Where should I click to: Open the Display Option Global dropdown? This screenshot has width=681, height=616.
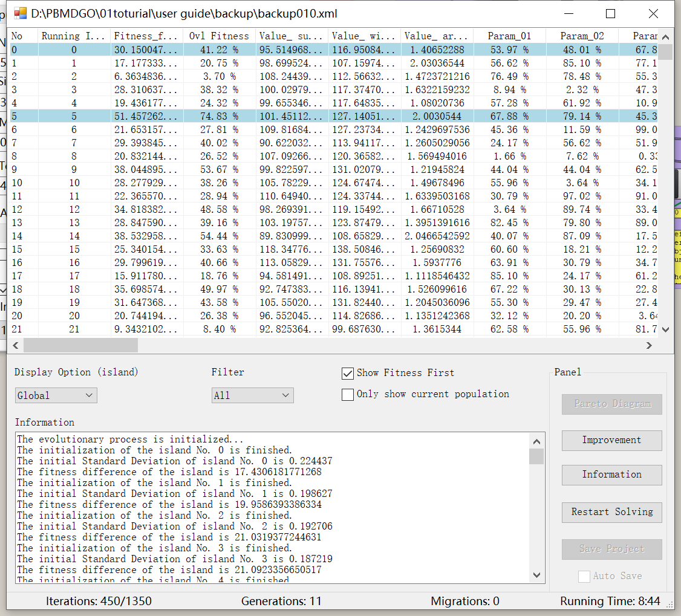coord(56,395)
